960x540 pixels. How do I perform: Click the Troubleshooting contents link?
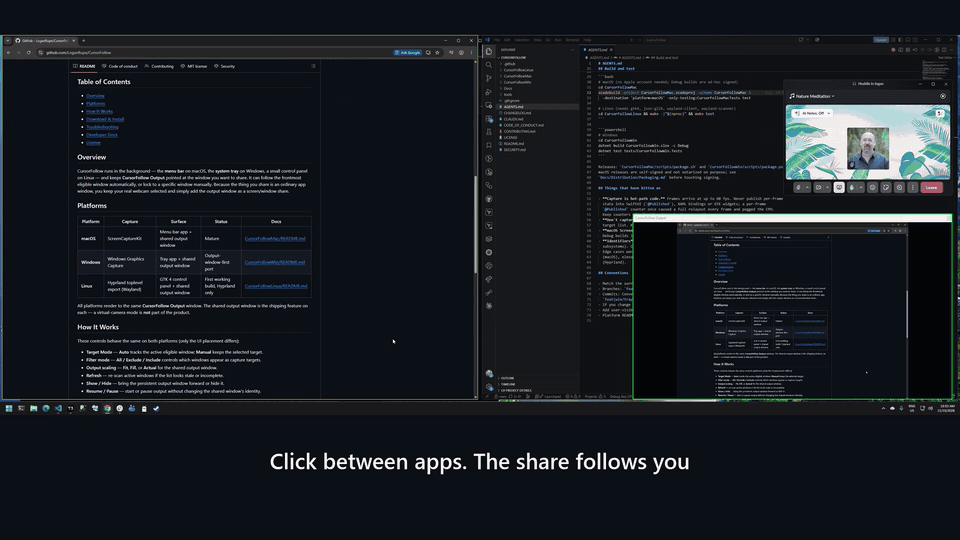pos(102,127)
